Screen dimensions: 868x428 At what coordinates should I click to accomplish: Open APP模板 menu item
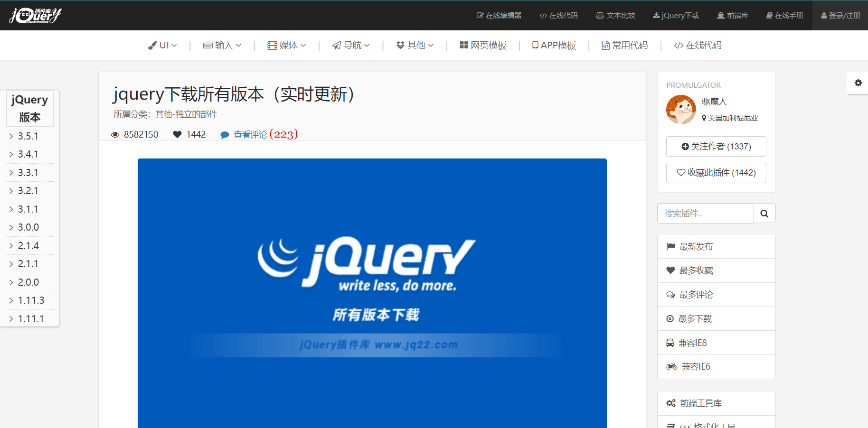[554, 45]
